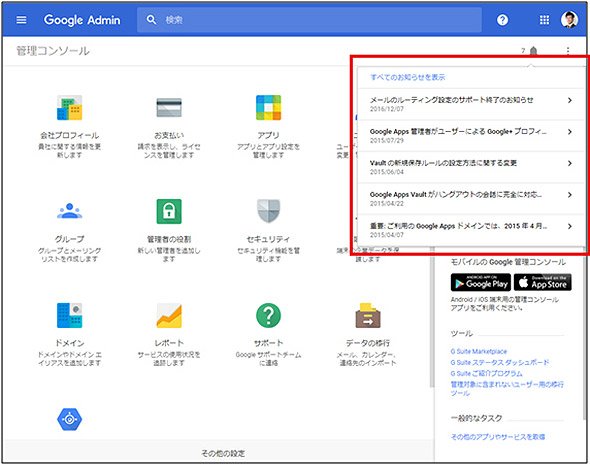Viewport: 590px width, 465px height.
Task: Click すべてのお知らせを表示 link
Action: click(408, 77)
